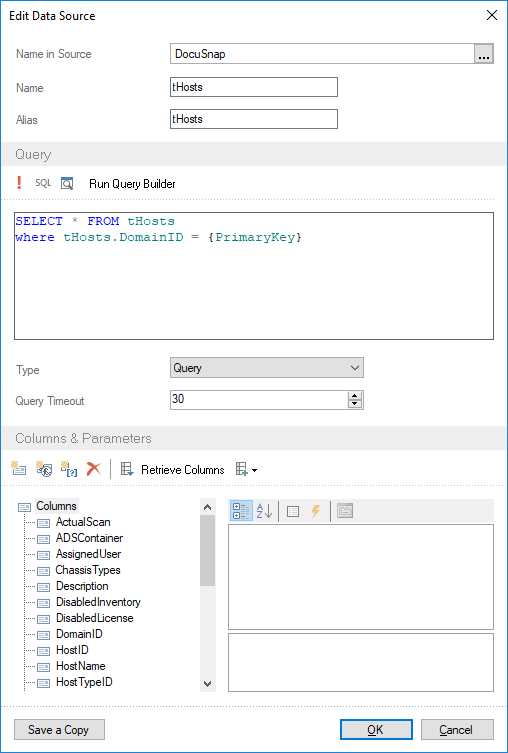Click the icon beside ActualScan

click(x=44, y=523)
